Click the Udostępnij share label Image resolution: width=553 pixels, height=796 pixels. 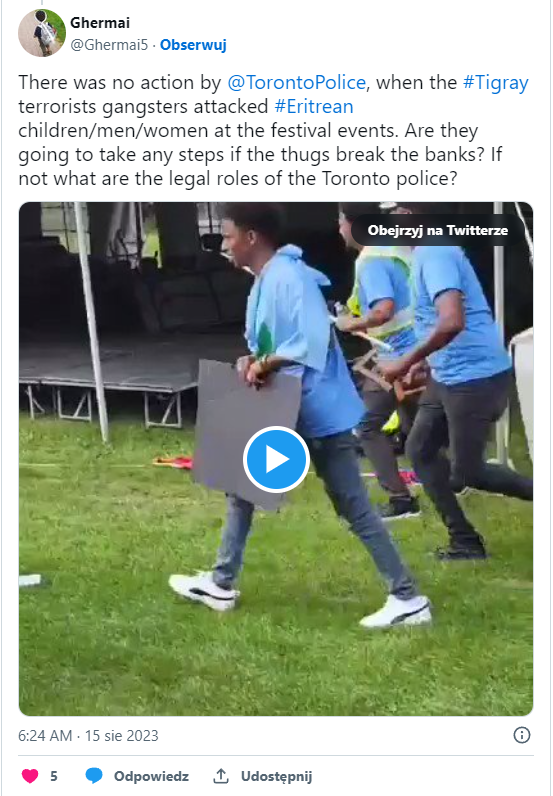(x=276, y=776)
